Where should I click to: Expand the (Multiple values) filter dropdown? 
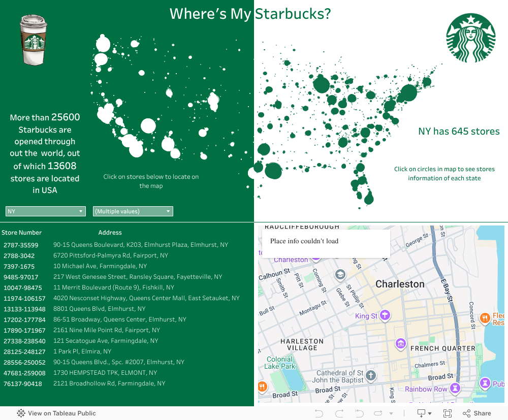pos(133,211)
